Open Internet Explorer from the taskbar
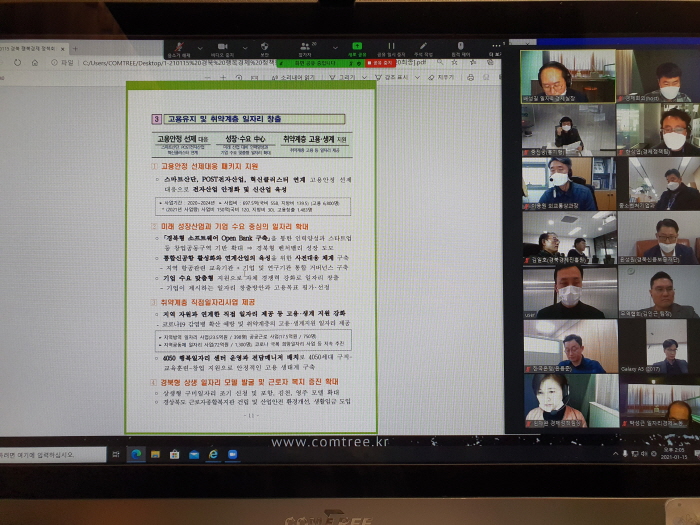This screenshot has width=700, height=525. click(x=213, y=454)
